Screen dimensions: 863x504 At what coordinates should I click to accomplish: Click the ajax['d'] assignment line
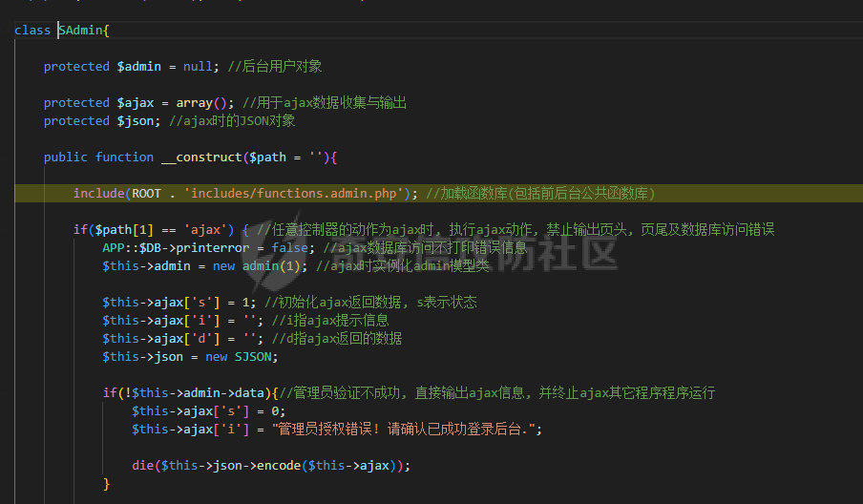(x=172, y=338)
